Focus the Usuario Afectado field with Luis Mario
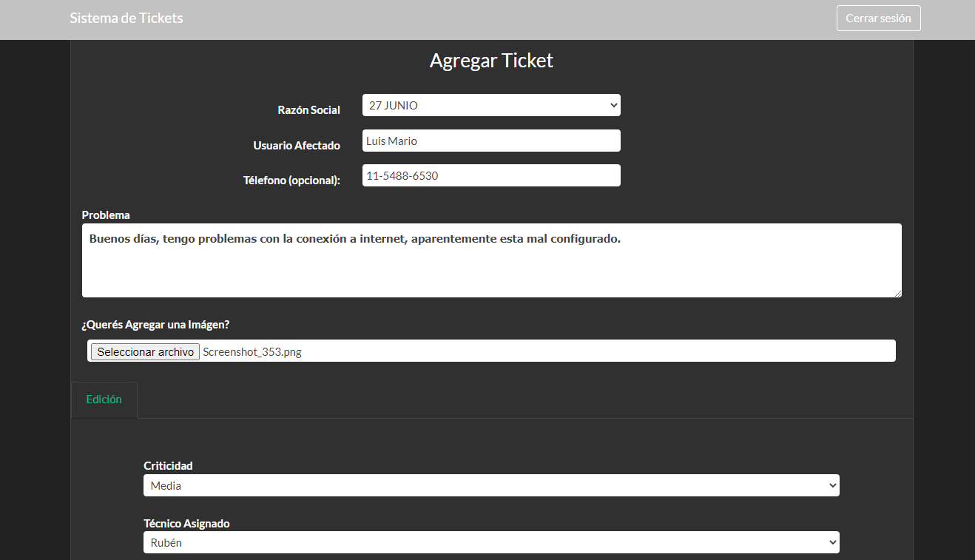 [x=490, y=141]
